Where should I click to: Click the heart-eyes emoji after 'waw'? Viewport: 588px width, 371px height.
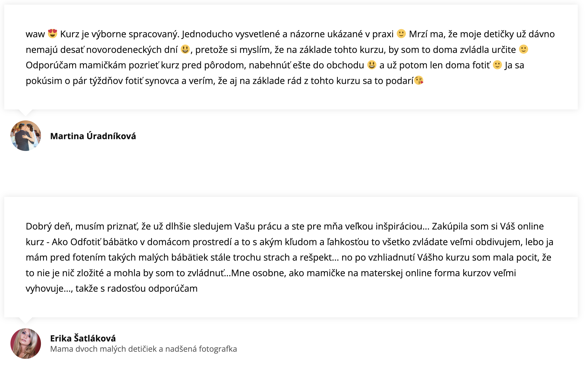(53, 34)
